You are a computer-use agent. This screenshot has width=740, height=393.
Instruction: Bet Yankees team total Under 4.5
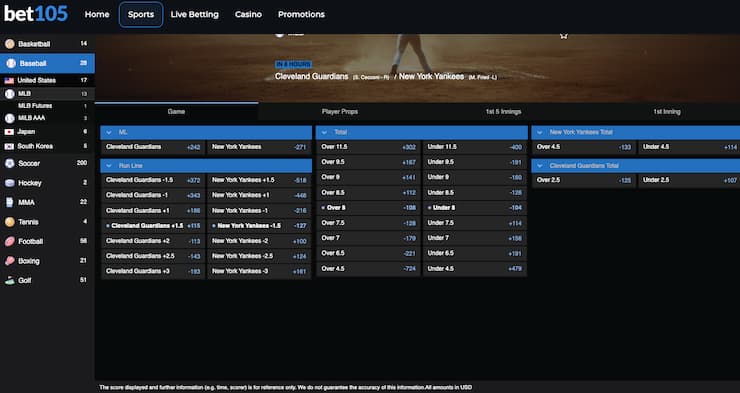pos(690,147)
